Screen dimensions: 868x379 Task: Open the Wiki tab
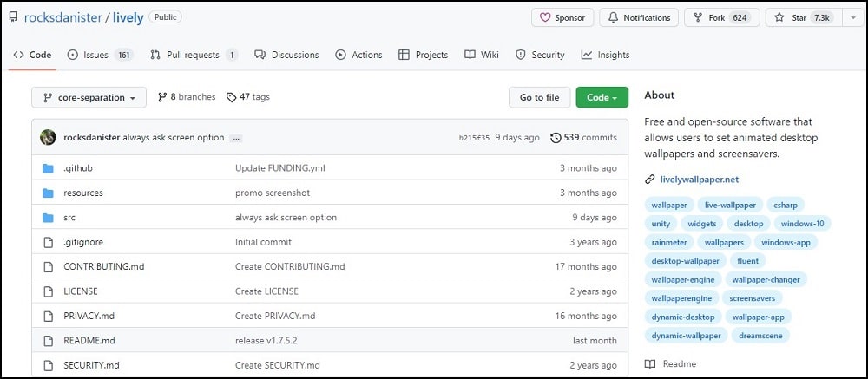click(x=482, y=55)
